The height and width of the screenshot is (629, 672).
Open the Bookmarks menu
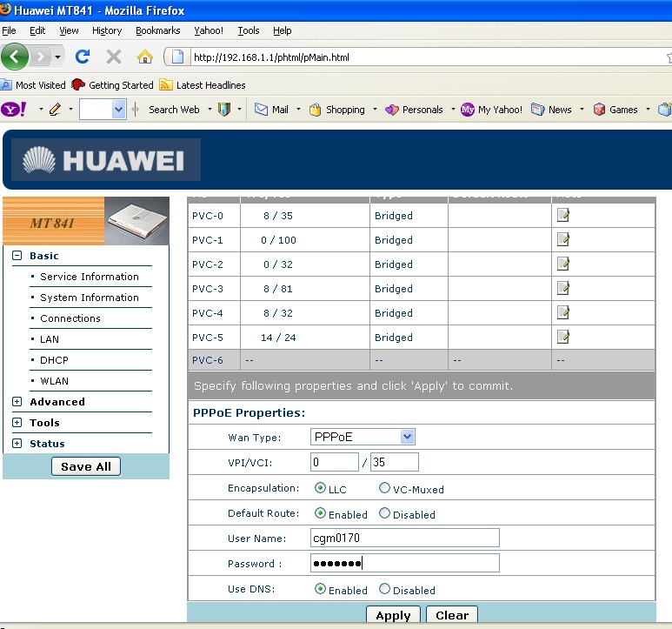157,30
